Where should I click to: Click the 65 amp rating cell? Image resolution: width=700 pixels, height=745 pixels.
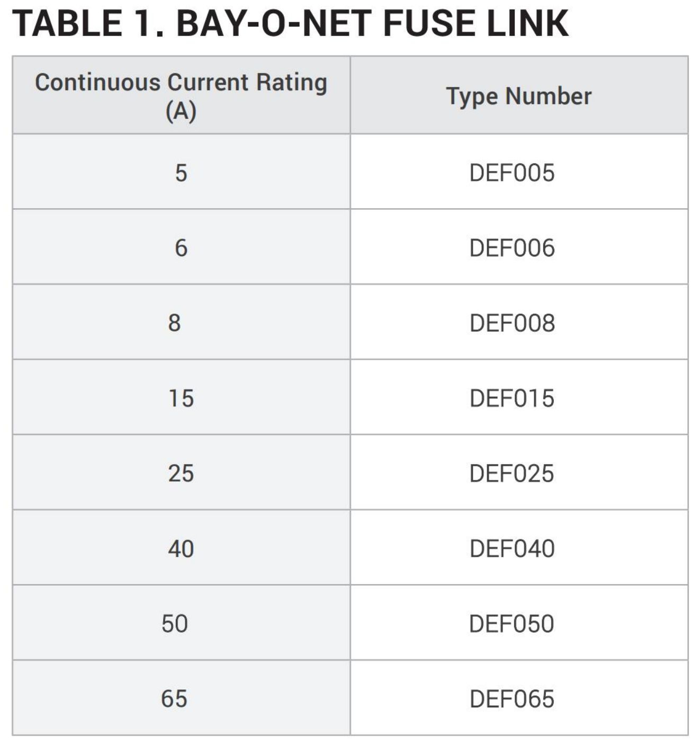coord(174,699)
